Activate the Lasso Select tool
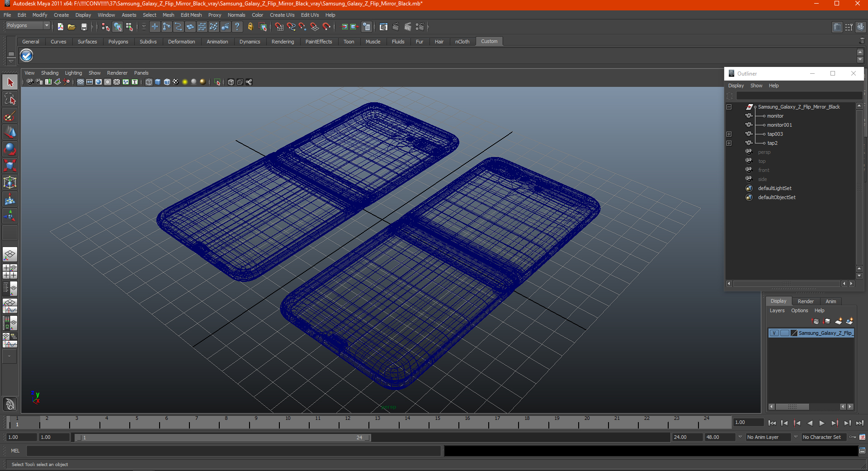Screen dimensions: 868x471 [10, 99]
